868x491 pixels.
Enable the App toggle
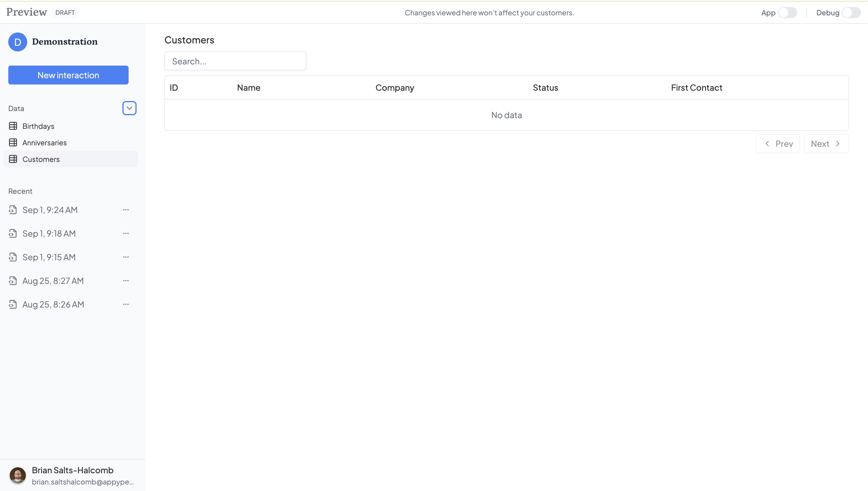(787, 12)
